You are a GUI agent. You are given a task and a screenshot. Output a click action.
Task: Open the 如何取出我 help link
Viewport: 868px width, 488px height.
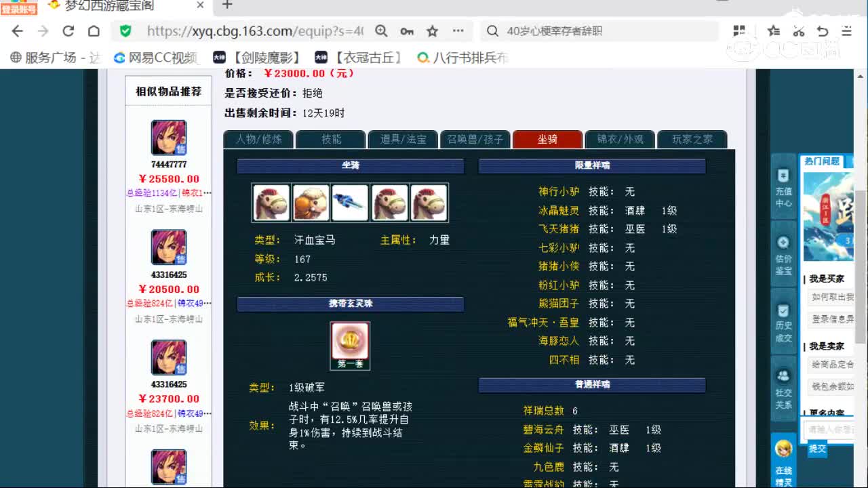(x=832, y=297)
